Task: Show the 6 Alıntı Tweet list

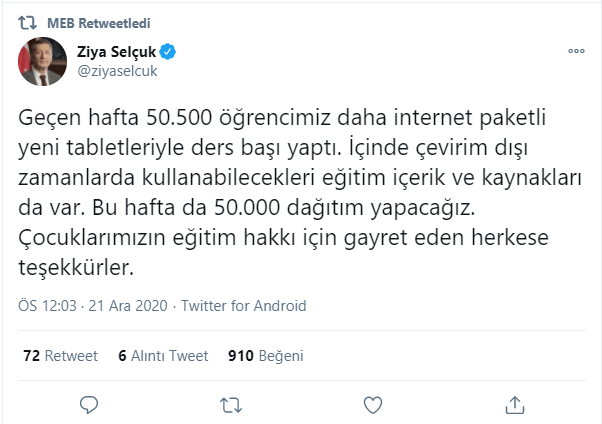Action: click(x=162, y=356)
